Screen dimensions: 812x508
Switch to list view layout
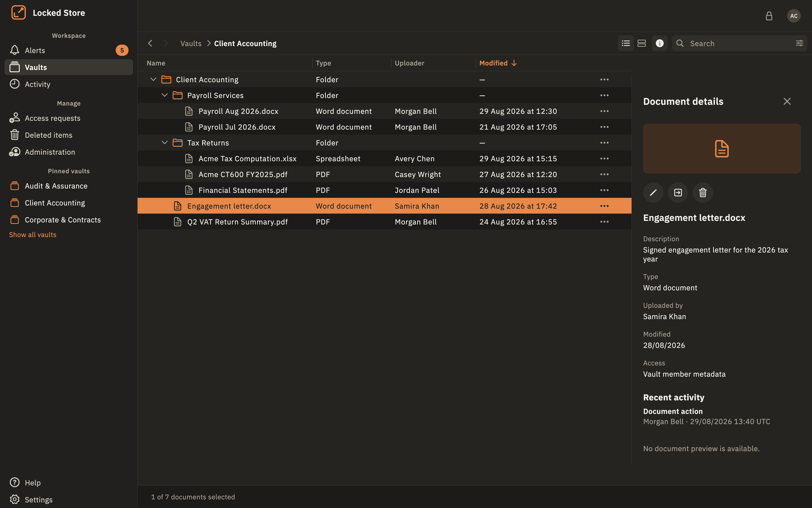tap(625, 43)
